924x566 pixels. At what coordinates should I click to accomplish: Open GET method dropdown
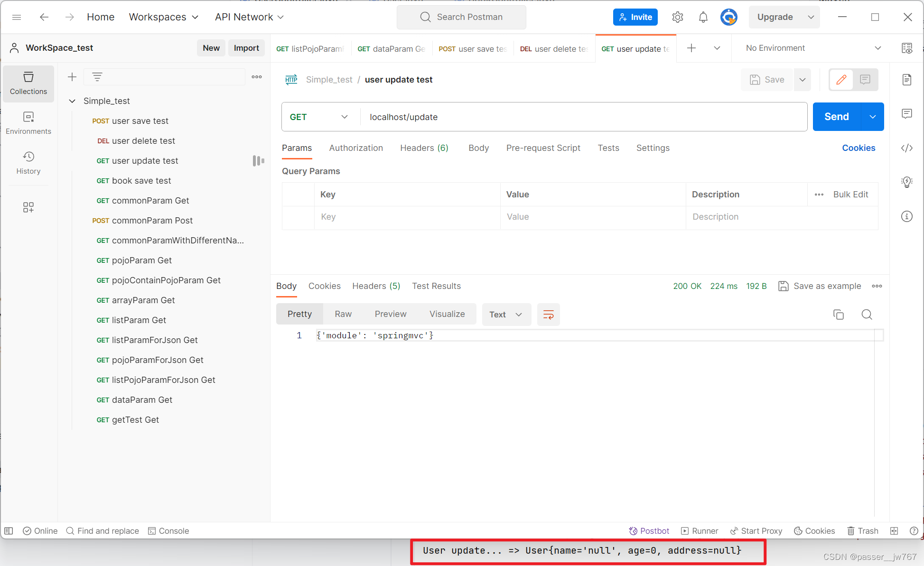[x=319, y=117]
